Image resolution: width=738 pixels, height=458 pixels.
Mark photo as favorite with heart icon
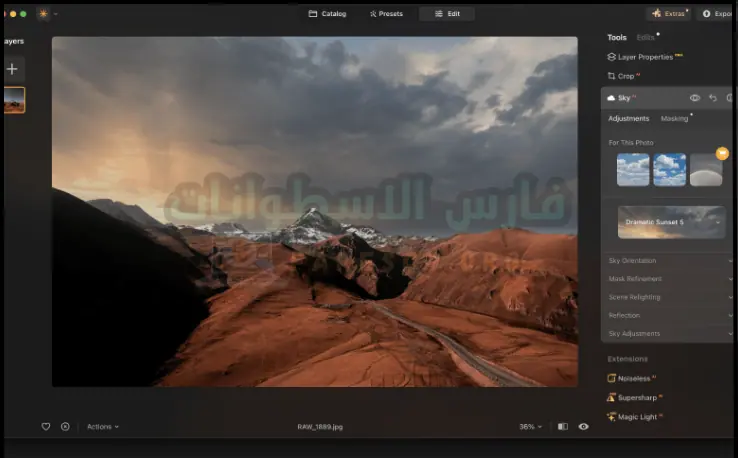tap(46, 426)
